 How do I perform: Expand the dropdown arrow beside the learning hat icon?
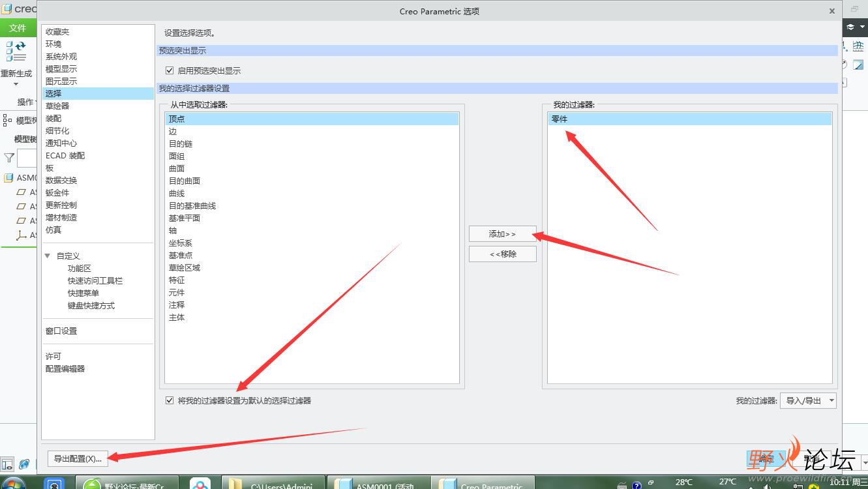(862, 27)
